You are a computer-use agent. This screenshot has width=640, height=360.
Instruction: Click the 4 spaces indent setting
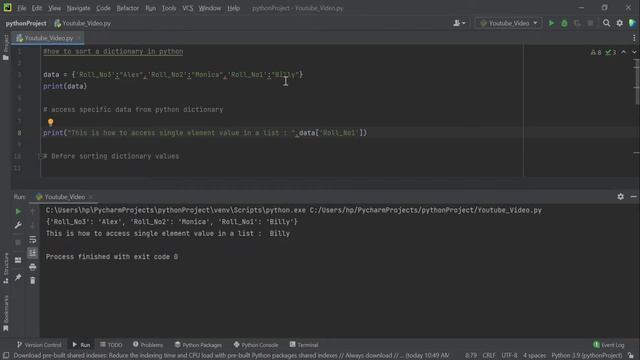[x=534, y=356]
